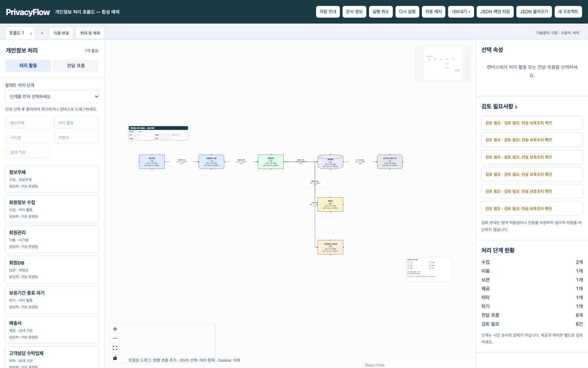Click the minimap overview
Viewport: 588px width, 368px height.
pos(443,64)
